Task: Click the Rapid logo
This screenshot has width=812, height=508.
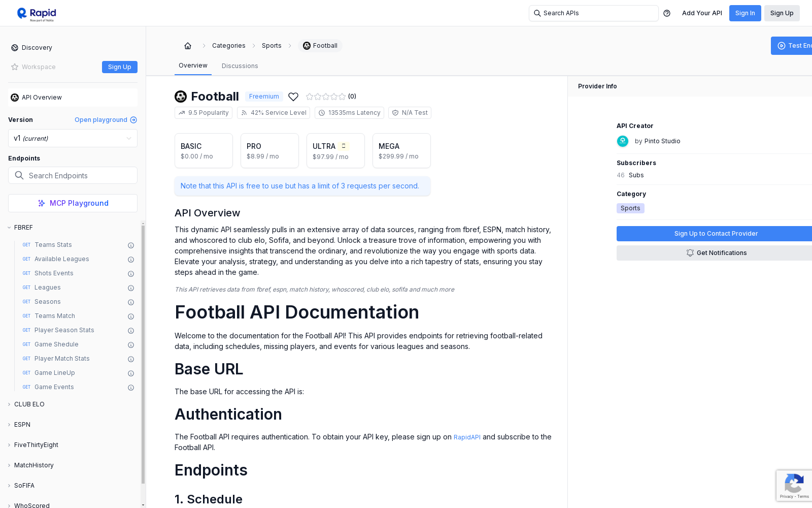Action: click(37, 14)
